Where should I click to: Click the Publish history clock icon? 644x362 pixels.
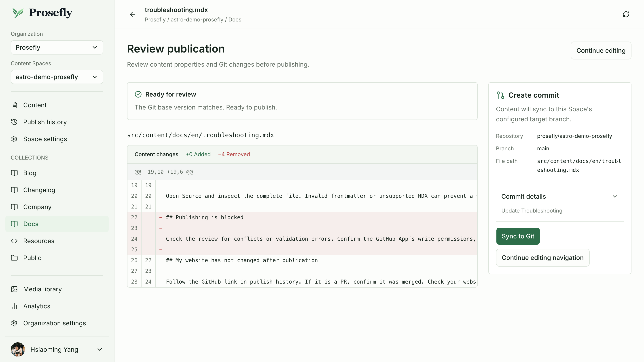(x=14, y=122)
